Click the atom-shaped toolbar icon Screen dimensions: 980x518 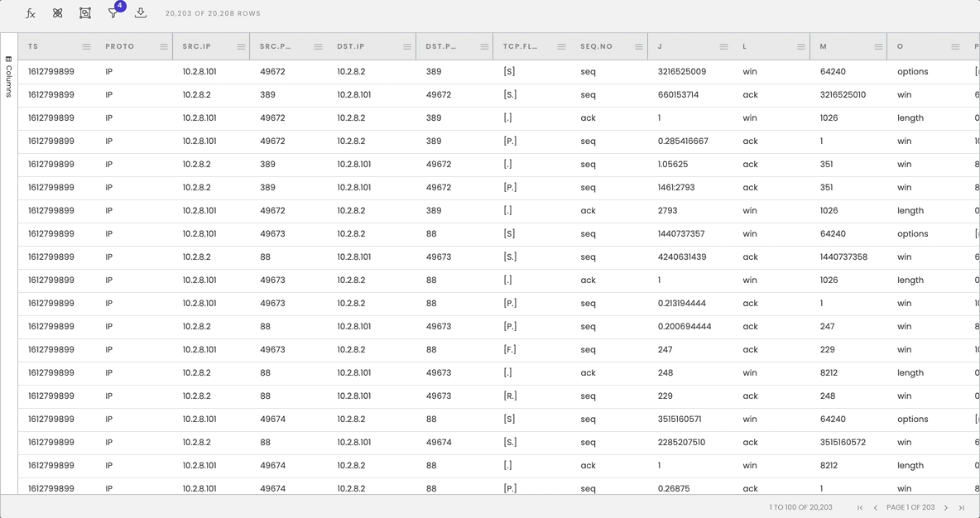click(57, 13)
